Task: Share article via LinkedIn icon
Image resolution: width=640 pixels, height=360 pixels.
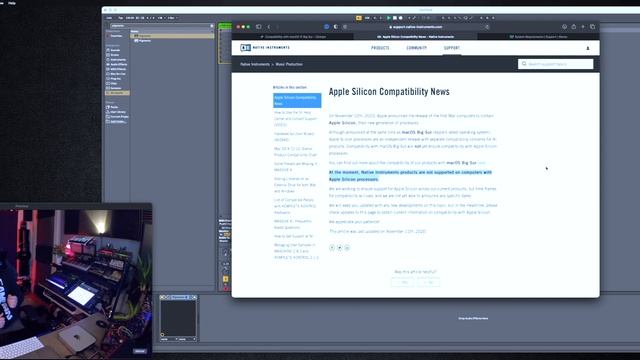Action: (347, 247)
